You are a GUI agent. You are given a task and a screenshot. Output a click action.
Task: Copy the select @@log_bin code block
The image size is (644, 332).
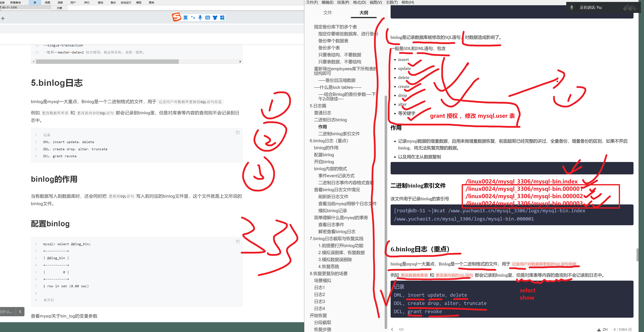238,241
